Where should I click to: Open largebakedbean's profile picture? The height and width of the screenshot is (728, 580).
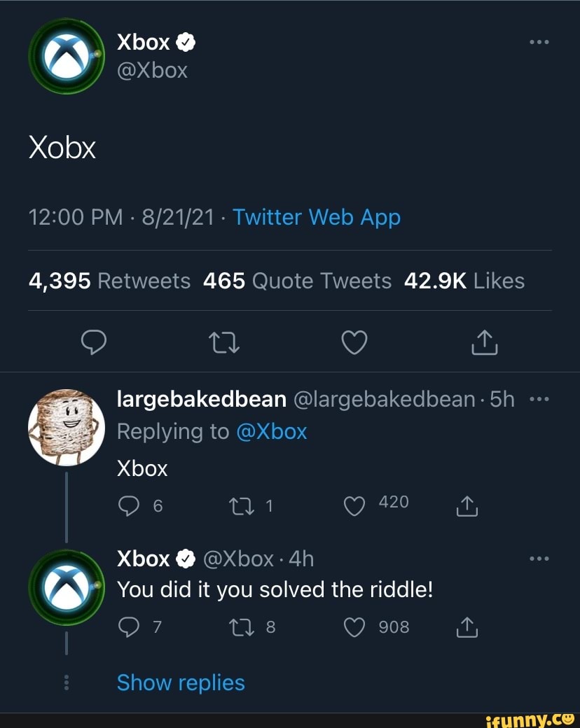(66, 427)
